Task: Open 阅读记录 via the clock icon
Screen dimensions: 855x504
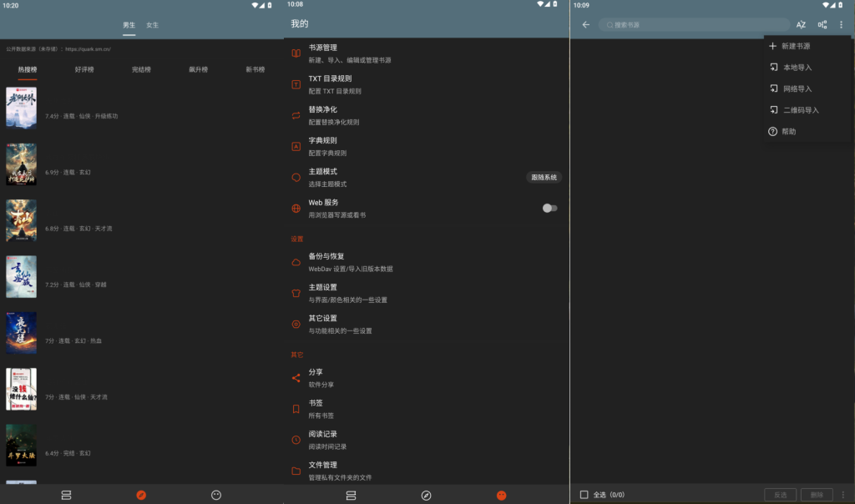Action: pos(296,440)
